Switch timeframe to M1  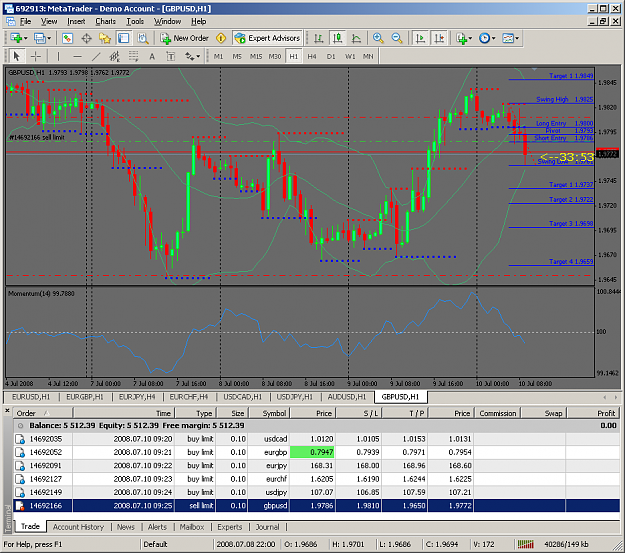click(x=218, y=56)
